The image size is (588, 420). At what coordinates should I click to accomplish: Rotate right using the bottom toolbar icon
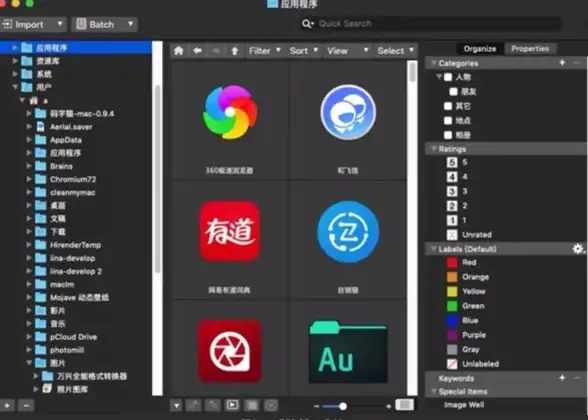tap(213, 405)
